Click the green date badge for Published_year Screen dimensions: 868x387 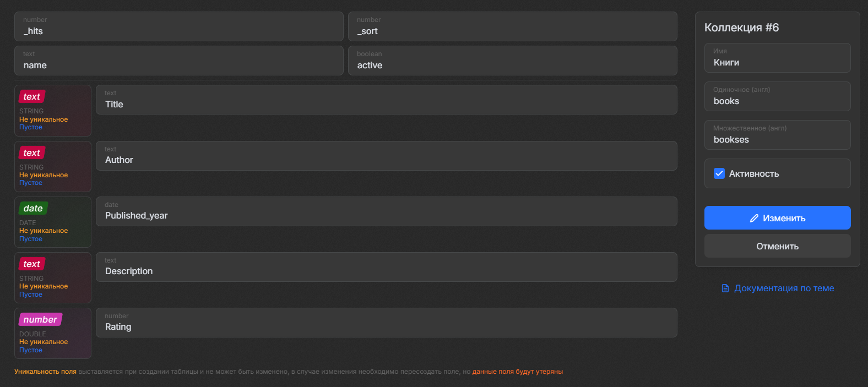coord(33,209)
